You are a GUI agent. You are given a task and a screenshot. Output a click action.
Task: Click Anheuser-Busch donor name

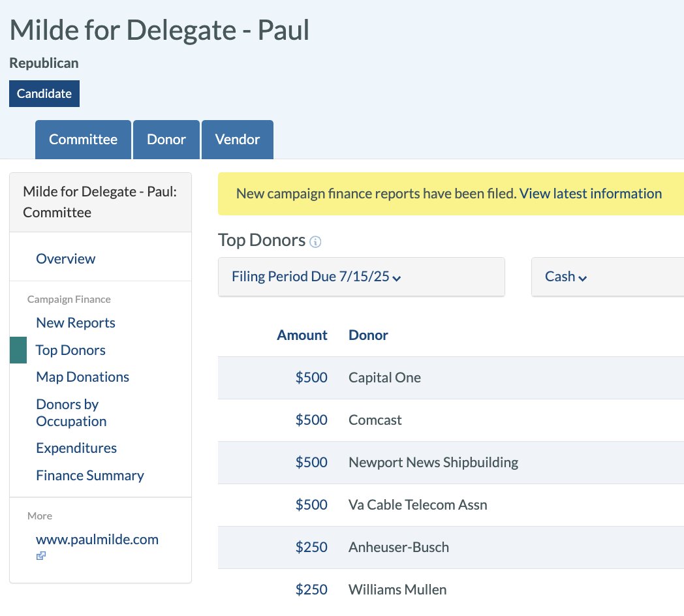[x=398, y=547]
